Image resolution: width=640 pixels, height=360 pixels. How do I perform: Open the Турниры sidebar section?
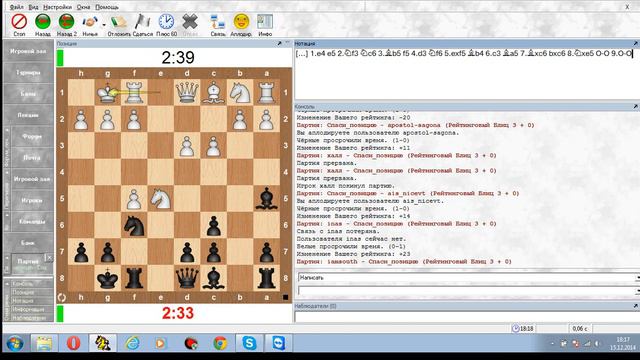pyautogui.click(x=28, y=72)
